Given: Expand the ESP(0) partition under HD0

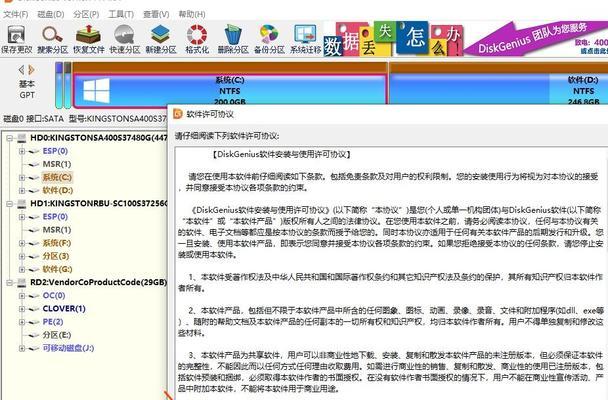Looking at the screenshot, I should click(x=22, y=151).
